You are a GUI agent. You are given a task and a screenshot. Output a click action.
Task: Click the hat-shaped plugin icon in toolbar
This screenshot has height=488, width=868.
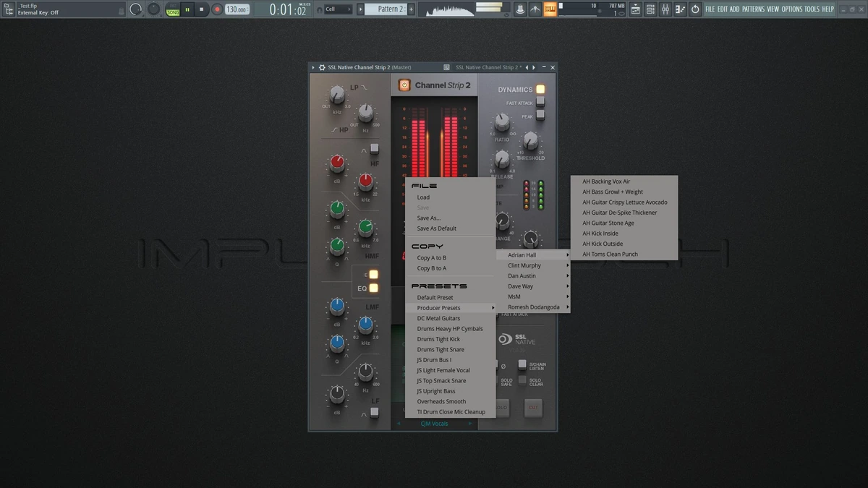coord(520,9)
